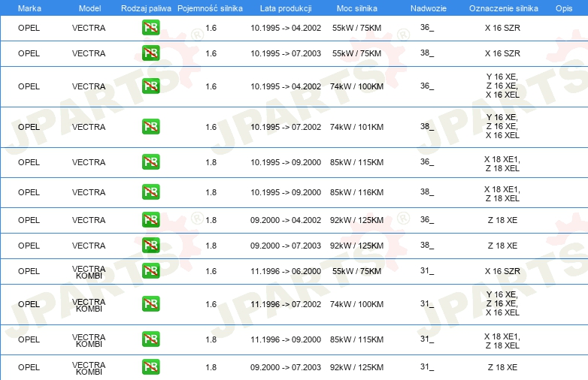588x380 pixels.
Task: Click 55kW / 75KM in the Vectra Kombi row
Action: pyautogui.click(x=356, y=271)
